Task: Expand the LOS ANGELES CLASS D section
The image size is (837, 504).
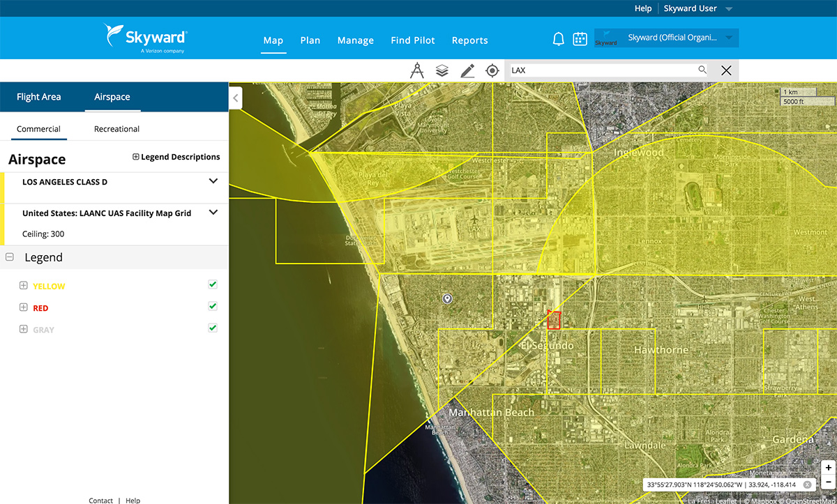Action: pyautogui.click(x=213, y=181)
